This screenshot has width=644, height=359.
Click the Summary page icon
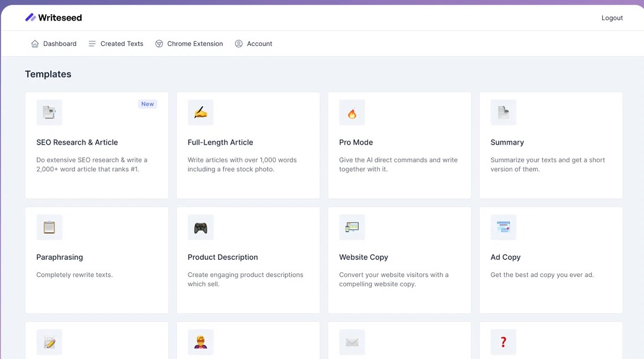pos(503,112)
